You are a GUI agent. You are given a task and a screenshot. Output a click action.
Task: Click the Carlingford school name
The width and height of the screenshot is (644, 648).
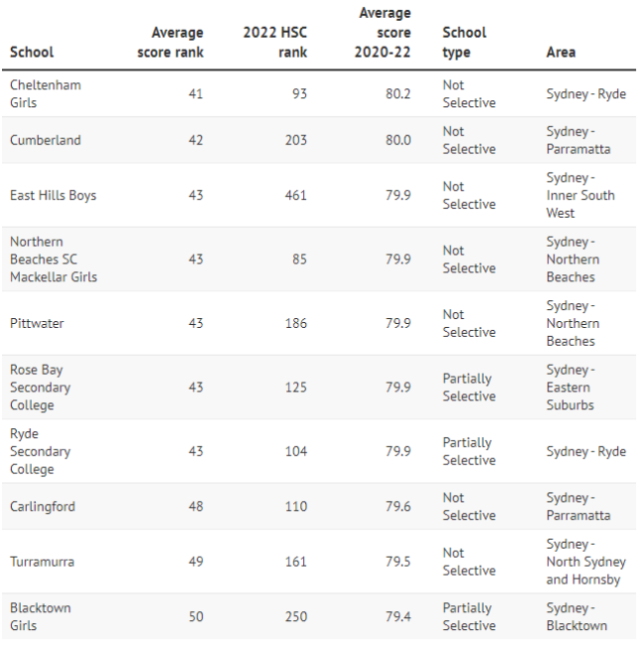click(x=43, y=506)
